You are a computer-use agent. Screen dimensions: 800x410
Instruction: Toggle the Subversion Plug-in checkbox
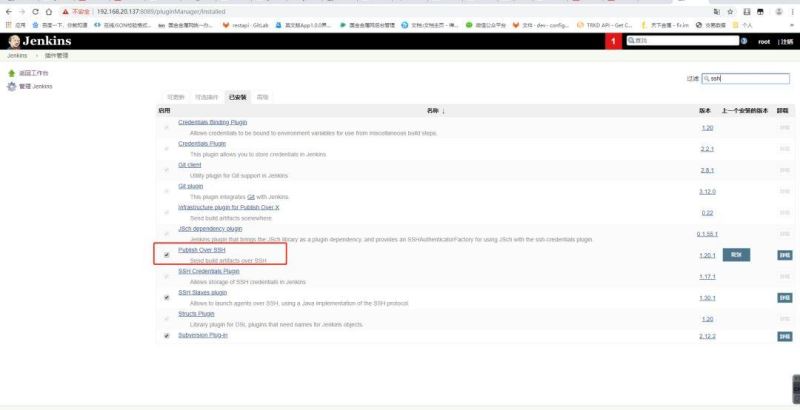click(166, 336)
